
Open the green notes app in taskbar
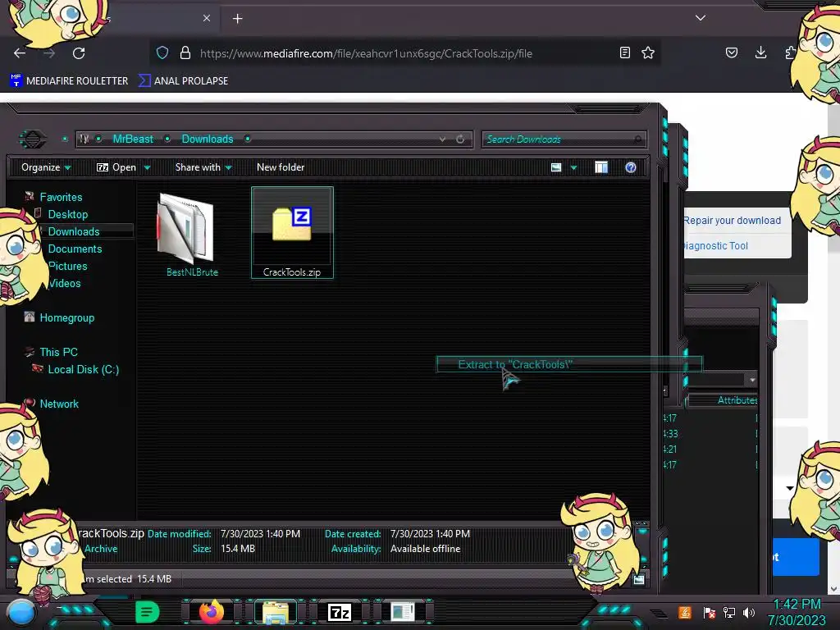(x=147, y=612)
